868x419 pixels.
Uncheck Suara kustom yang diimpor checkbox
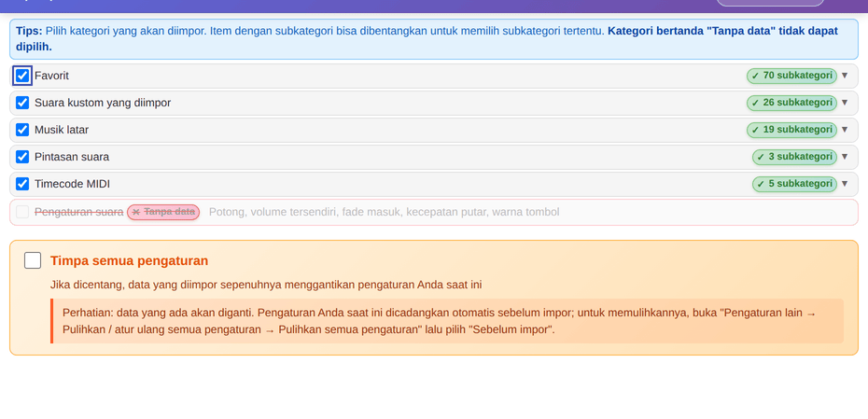pyautogui.click(x=22, y=103)
